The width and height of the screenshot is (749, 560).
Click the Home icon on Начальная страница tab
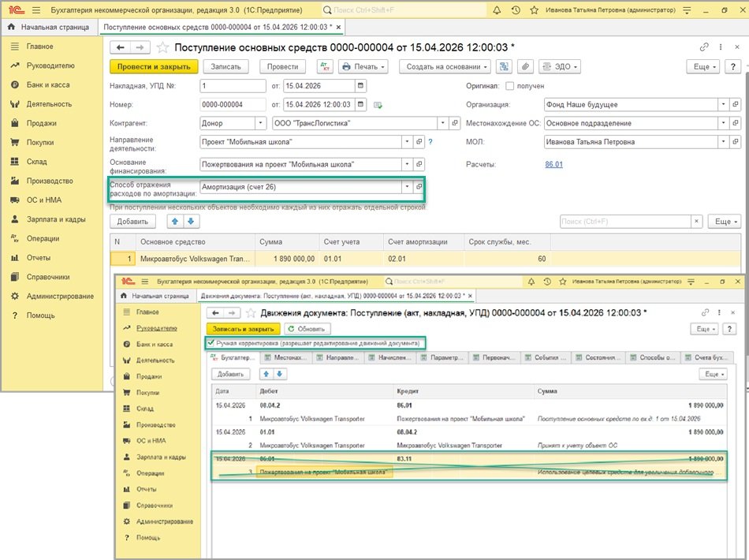click(11, 28)
